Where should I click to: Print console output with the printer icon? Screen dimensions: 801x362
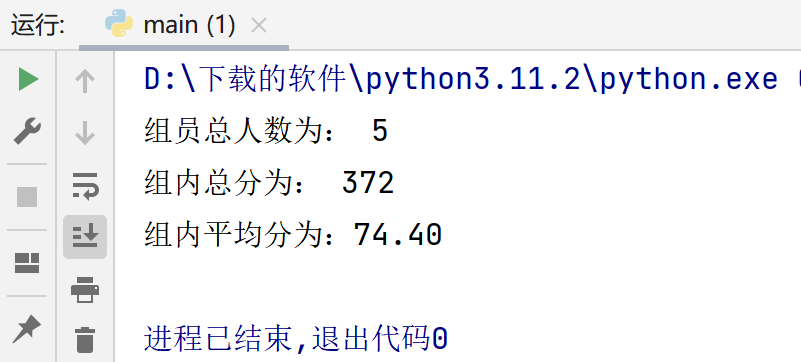[85, 289]
